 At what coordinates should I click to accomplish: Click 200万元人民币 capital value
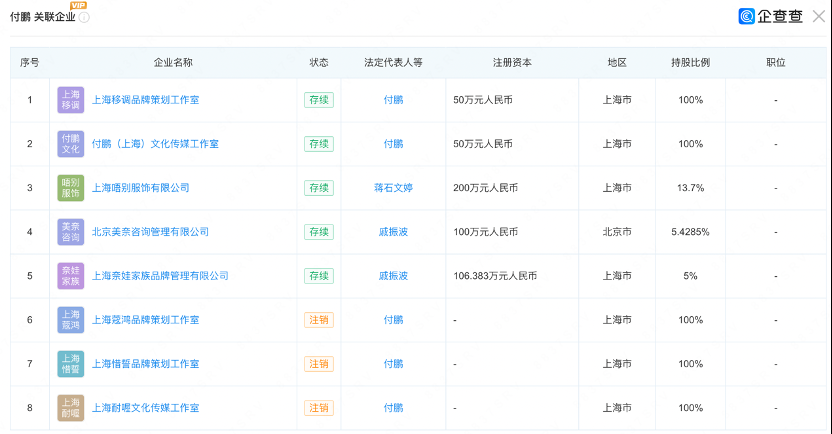click(x=486, y=188)
